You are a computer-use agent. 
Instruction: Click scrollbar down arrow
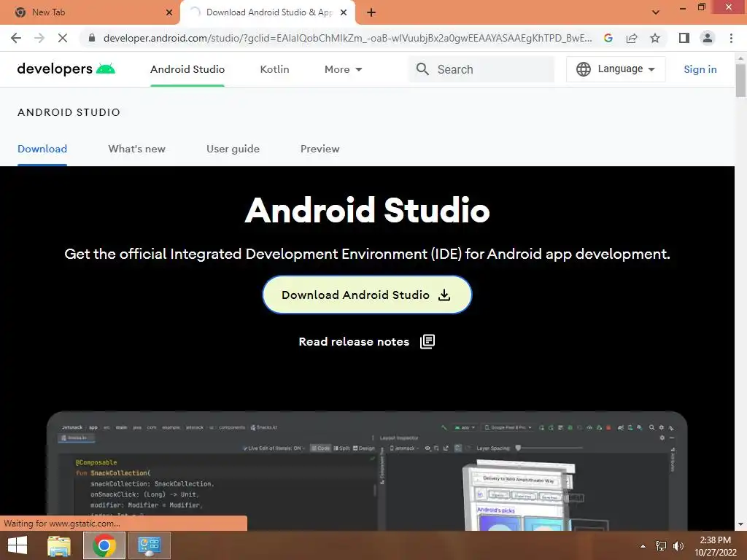(740, 525)
